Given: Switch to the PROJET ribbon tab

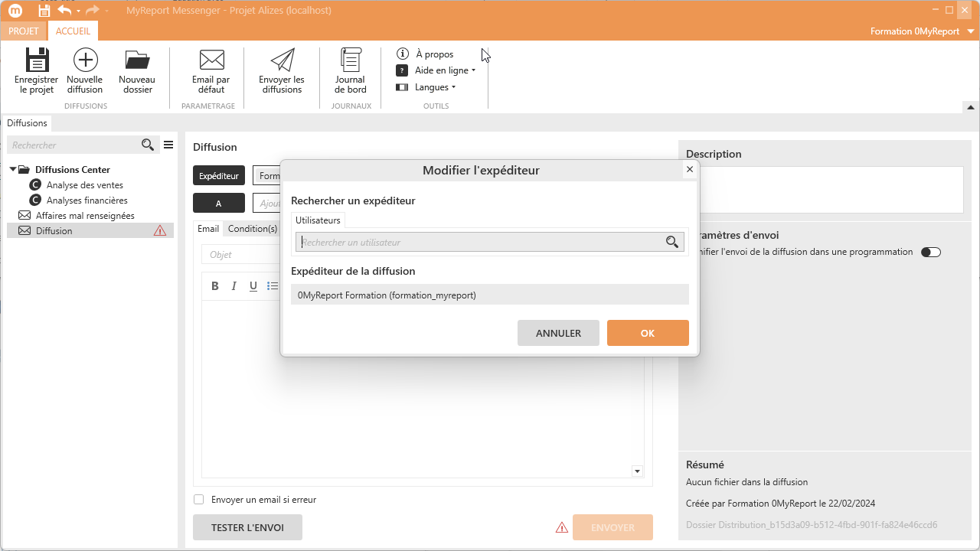Looking at the screenshot, I should pos(23,31).
